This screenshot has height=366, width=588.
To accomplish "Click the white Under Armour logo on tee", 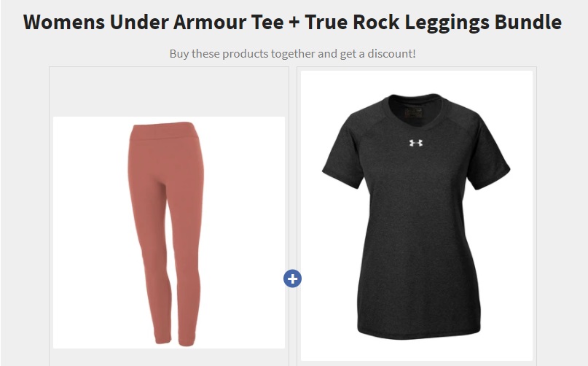I will point(416,143).
